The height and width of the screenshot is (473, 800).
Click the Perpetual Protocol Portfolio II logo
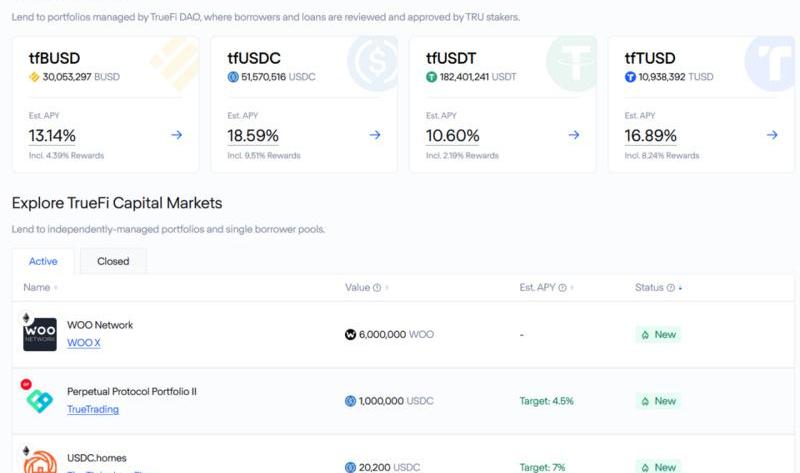click(x=40, y=400)
